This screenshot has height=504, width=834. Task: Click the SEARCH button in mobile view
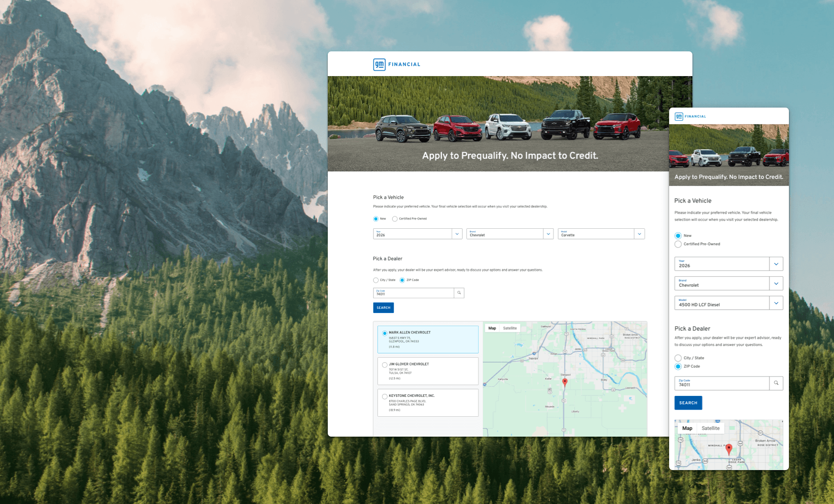[x=688, y=403]
